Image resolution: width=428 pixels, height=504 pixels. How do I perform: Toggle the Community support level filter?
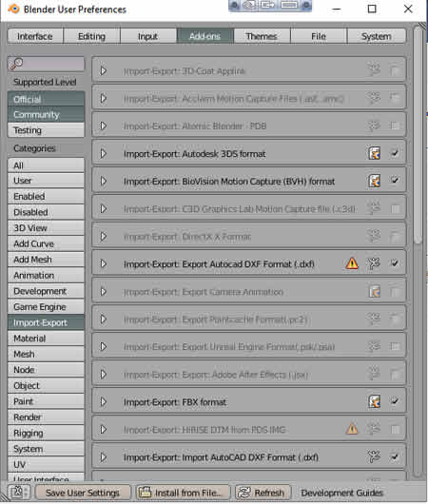[x=46, y=114]
